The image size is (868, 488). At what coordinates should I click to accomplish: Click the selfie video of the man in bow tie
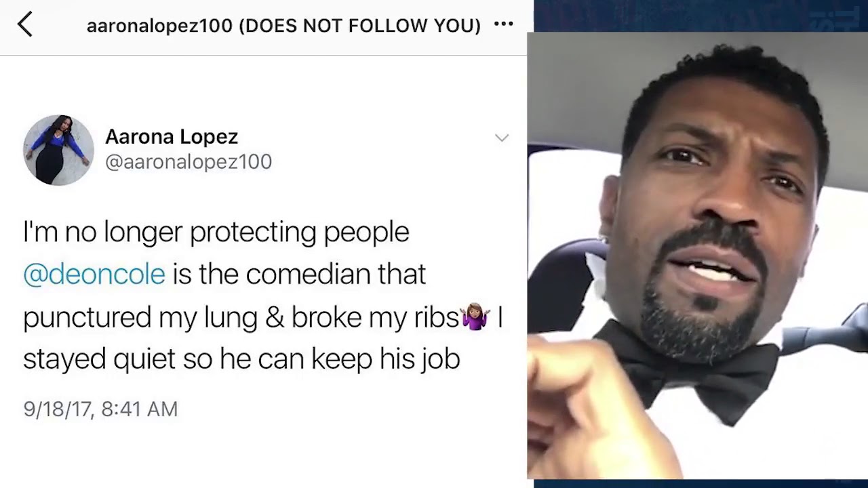click(697, 256)
